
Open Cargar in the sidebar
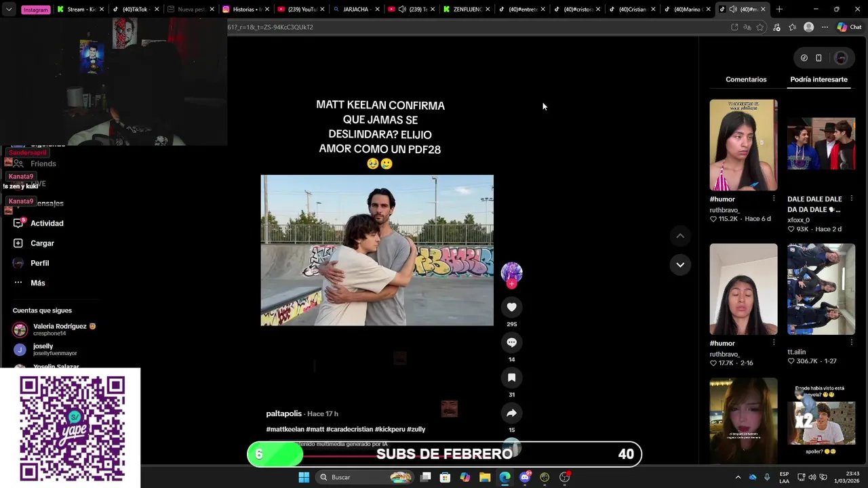pos(42,243)
